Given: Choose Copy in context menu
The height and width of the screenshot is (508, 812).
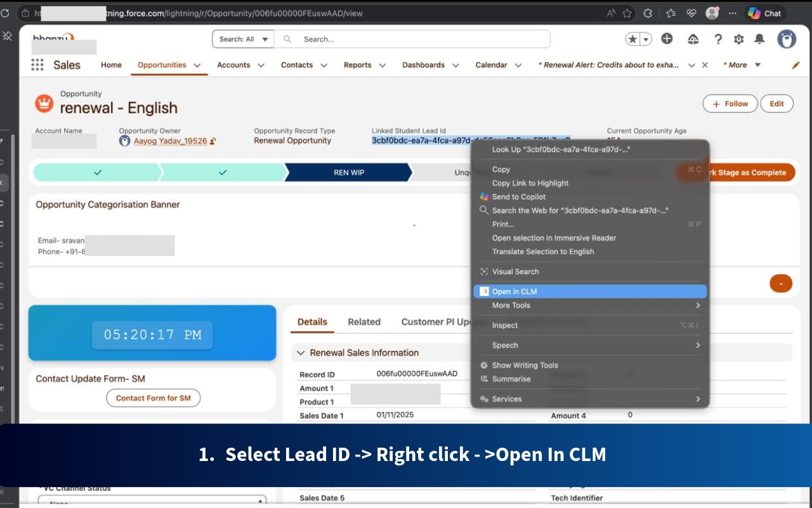Looking at the screenshot, I should (x=590, y=170).
